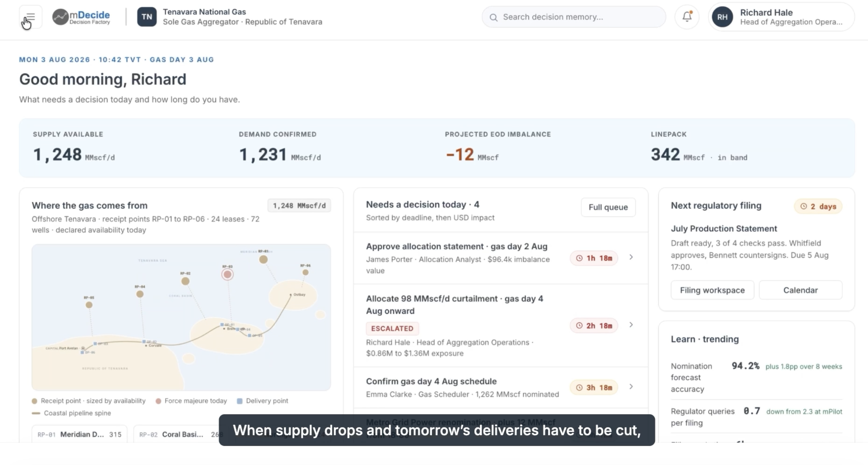Select the RP-05 receipt point on map
Screen dimensions: 868x465
pyautogui.click(x=89, y=305)
